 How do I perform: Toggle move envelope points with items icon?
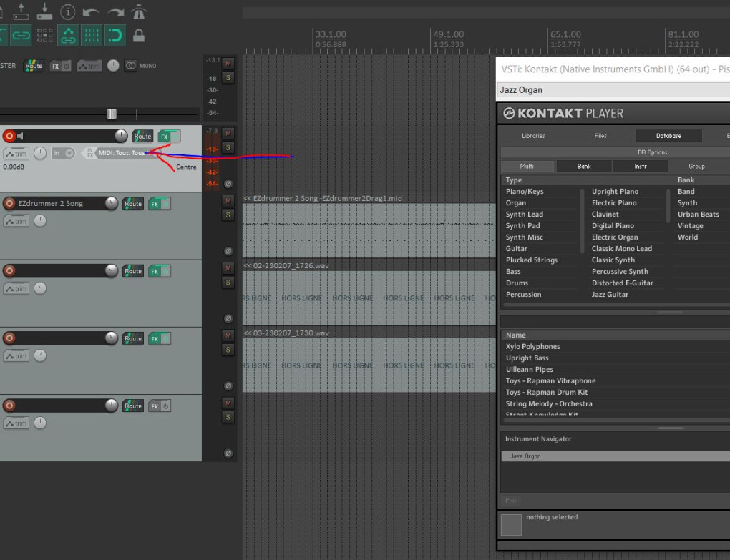tap(68, 35)
